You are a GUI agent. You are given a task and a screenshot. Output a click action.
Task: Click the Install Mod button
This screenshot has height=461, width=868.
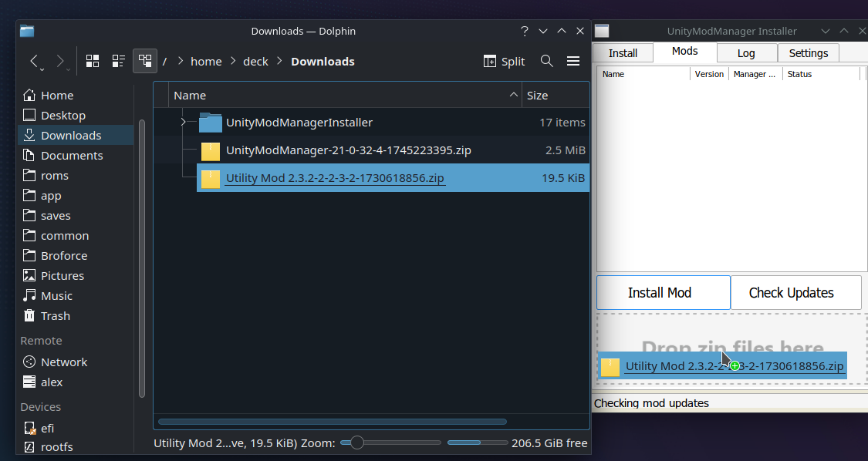664,293
